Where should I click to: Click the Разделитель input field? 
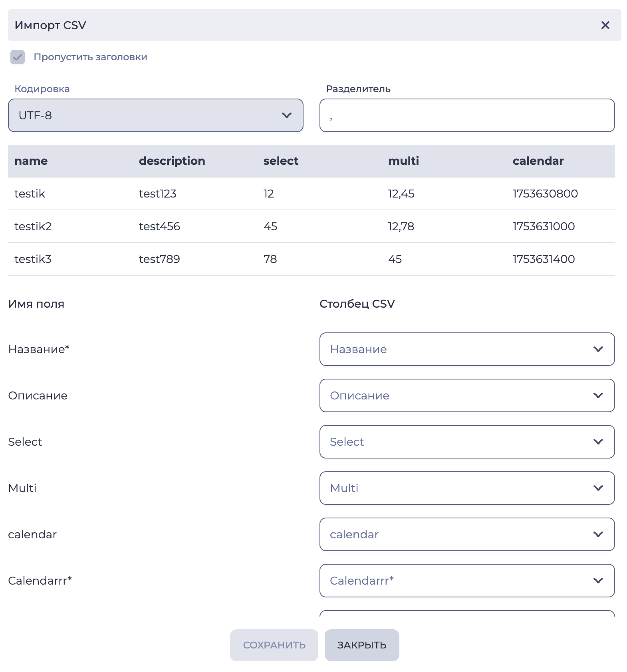click(x=467, y=115)
